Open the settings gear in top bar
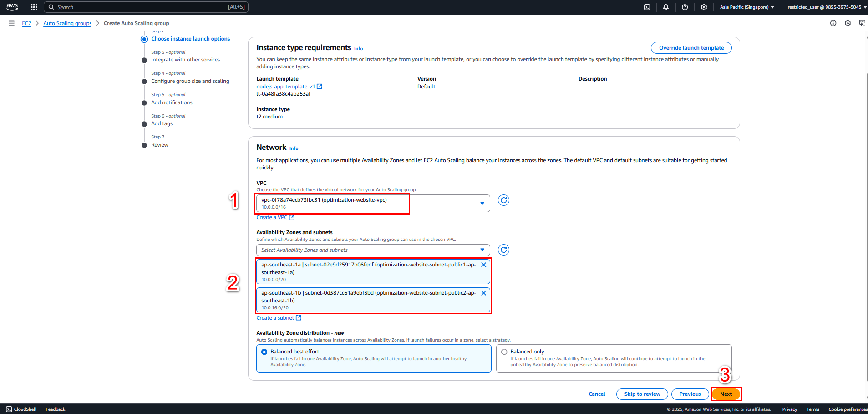The width and height of the screenshot is (868, 414). pyautogui.click(x=704, y=7)
